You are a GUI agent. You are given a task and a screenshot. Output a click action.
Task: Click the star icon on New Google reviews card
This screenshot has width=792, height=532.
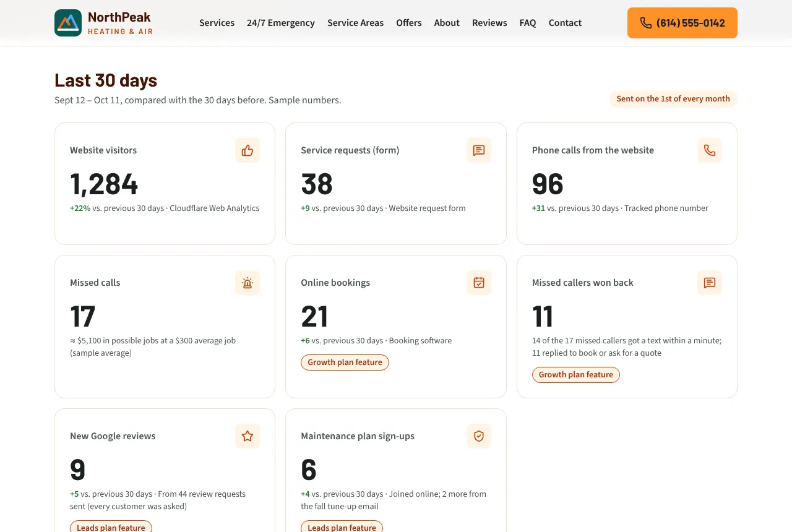pyautogui.click(x=247, y=436)
